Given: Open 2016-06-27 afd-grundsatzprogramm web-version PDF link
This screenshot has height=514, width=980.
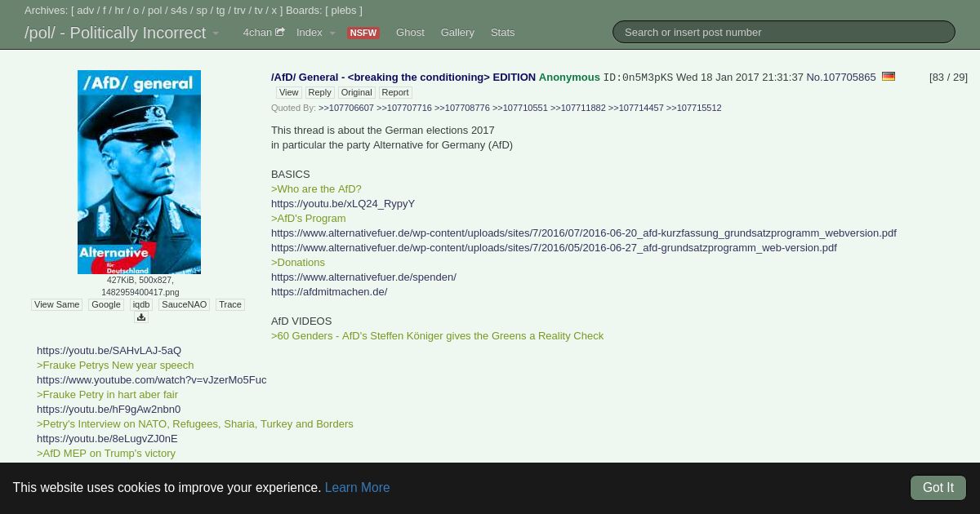Looking at the screenshot, I should (554, 247).
